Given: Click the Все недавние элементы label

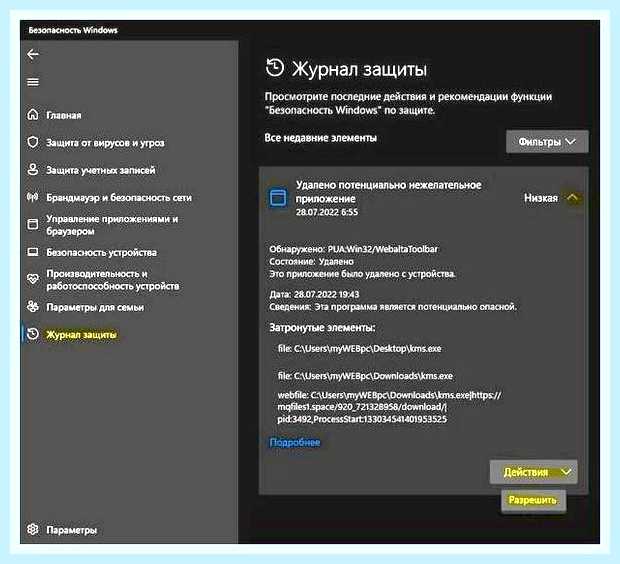Looking at the screenshot, I should 320,138.
